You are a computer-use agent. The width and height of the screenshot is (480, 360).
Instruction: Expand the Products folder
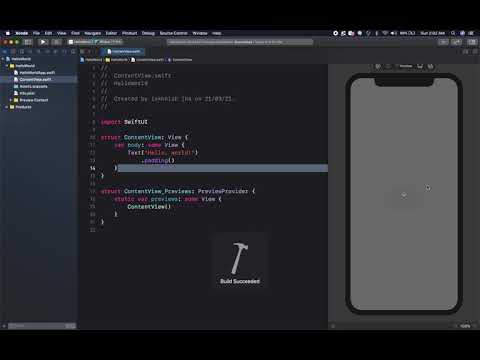(7, 107)
